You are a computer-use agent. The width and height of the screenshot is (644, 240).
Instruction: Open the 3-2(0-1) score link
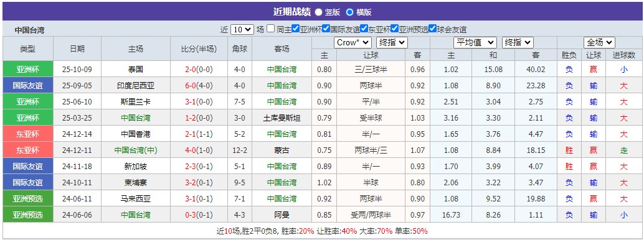pos(199,183)
